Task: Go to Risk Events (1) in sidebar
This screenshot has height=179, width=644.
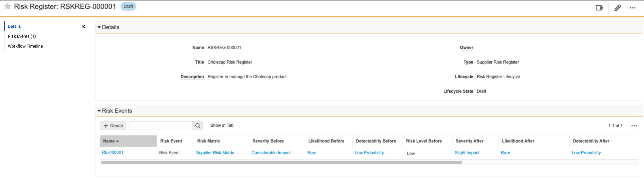Action: [22, 36]
